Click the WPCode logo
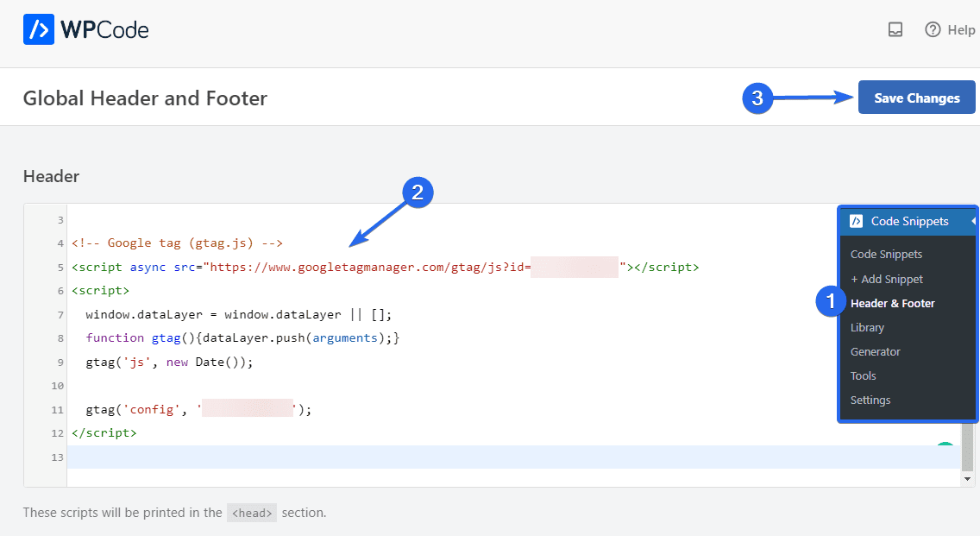 pyautogui.click(x=85, y=29)
